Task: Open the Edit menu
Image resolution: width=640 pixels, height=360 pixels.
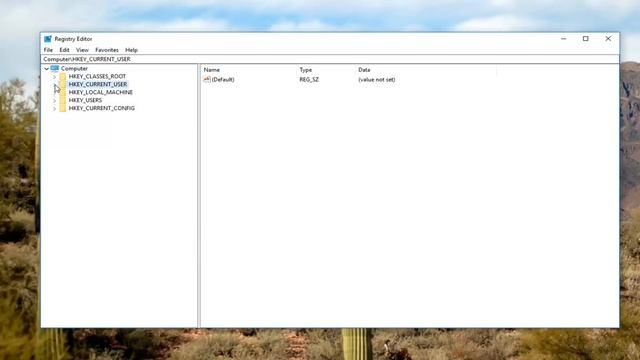Action: click(x=64, y=50)
